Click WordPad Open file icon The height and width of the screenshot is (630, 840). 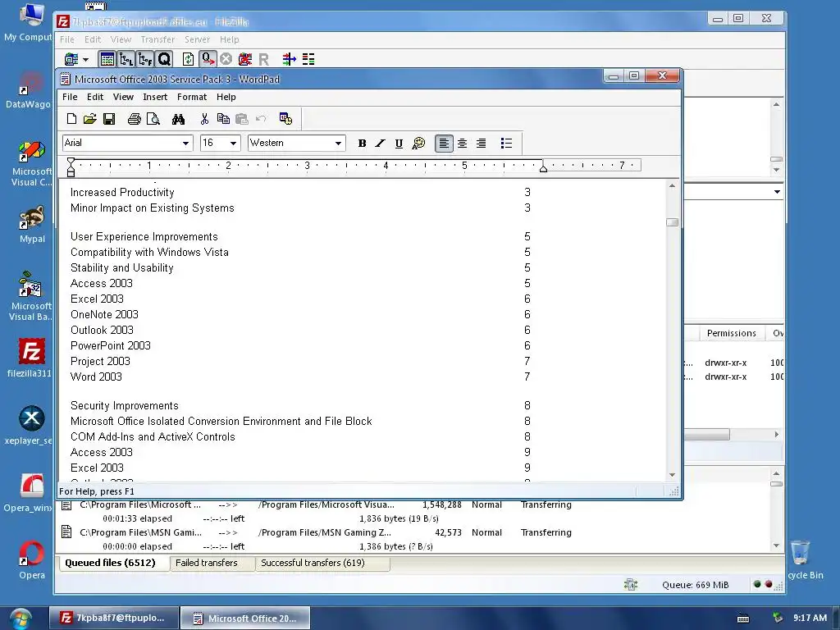tap(90, 119)
